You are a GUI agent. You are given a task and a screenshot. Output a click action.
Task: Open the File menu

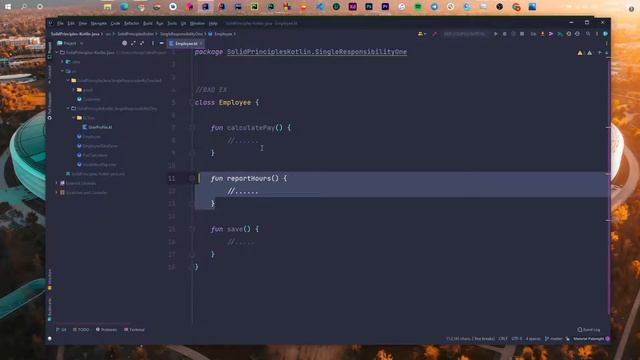60,24
